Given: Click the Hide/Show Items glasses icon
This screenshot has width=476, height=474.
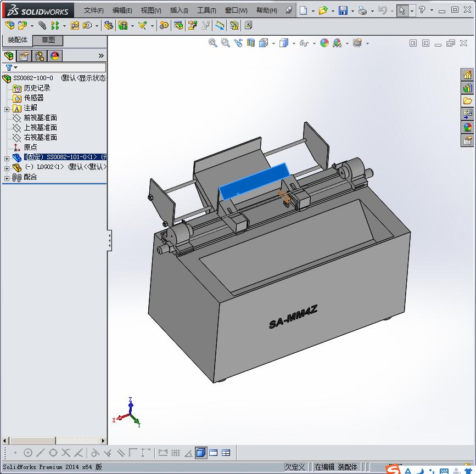Looking at the screenshot, I should pos(304,43).
